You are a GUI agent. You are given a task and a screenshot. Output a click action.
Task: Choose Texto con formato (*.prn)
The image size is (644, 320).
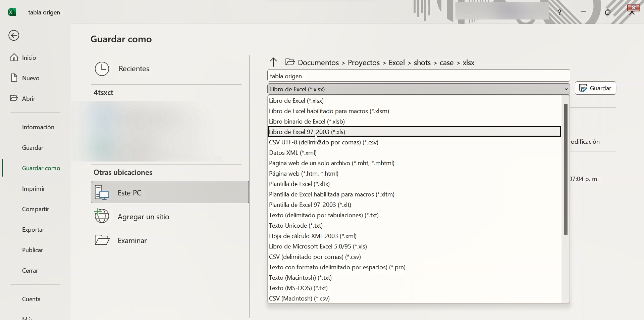point(415,267)
